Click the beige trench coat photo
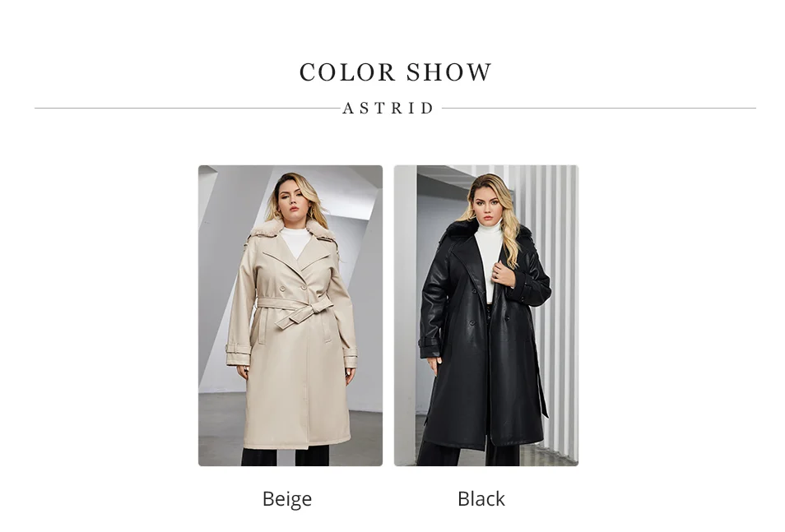This screenshot has height=532, width=785. pos(290,315)
